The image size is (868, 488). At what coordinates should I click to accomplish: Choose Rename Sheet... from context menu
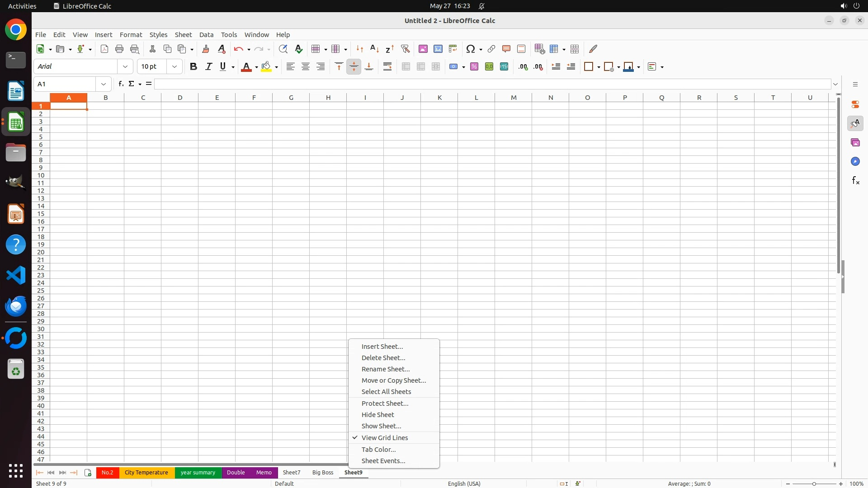tap(385, 369)
